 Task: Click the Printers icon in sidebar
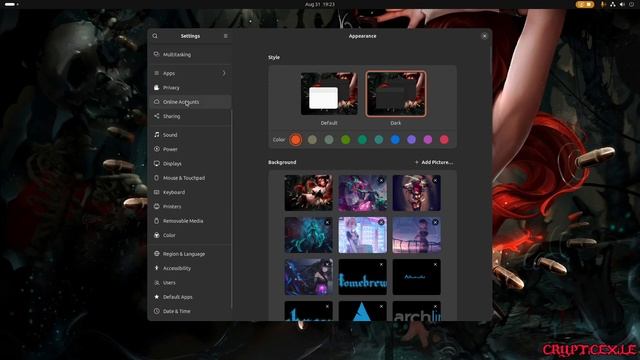[156, 206]
